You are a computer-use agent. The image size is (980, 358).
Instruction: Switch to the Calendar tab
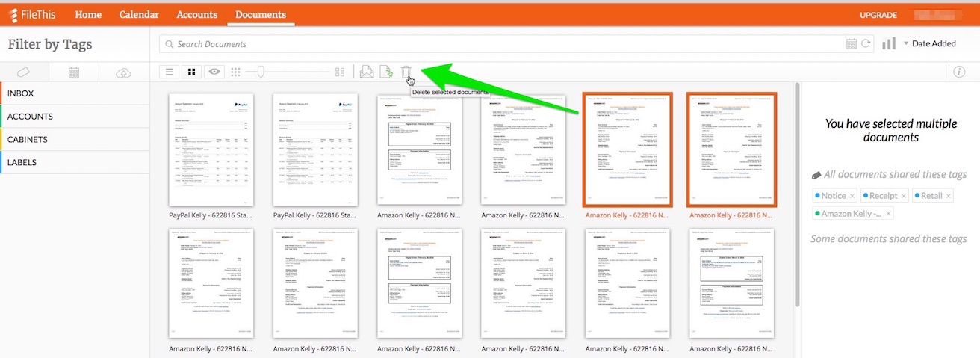pos(139,14)
